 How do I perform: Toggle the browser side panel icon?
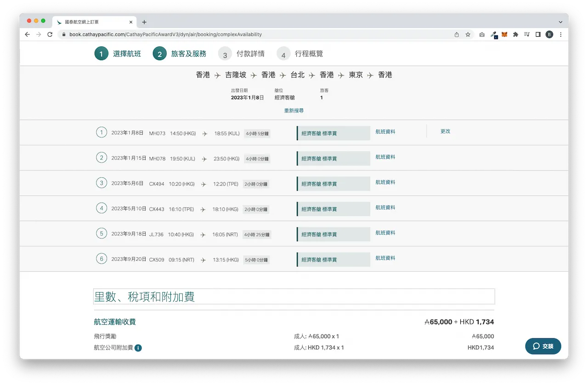538,34
